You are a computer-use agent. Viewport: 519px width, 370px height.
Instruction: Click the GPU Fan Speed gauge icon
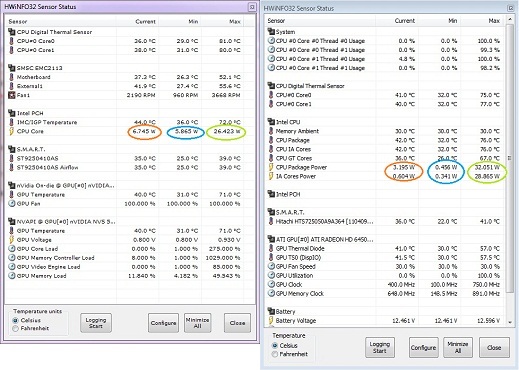(271, 266)
